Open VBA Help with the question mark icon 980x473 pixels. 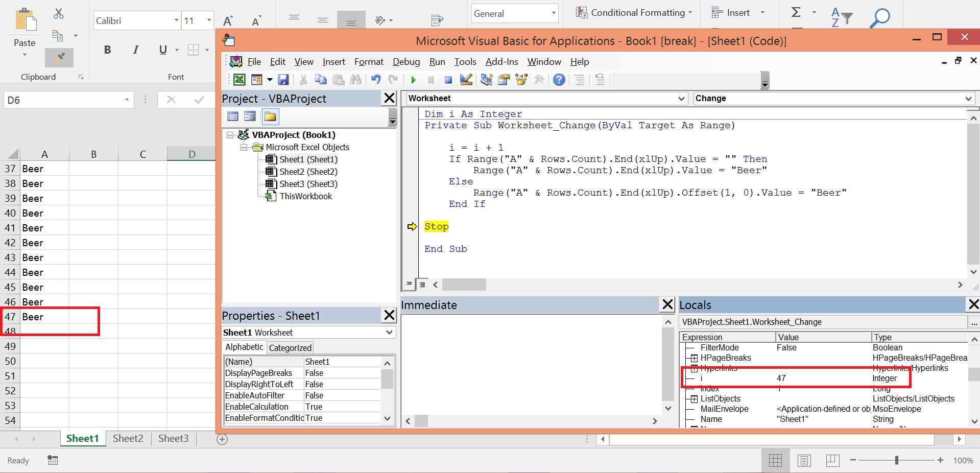click(x=559, y=80)
